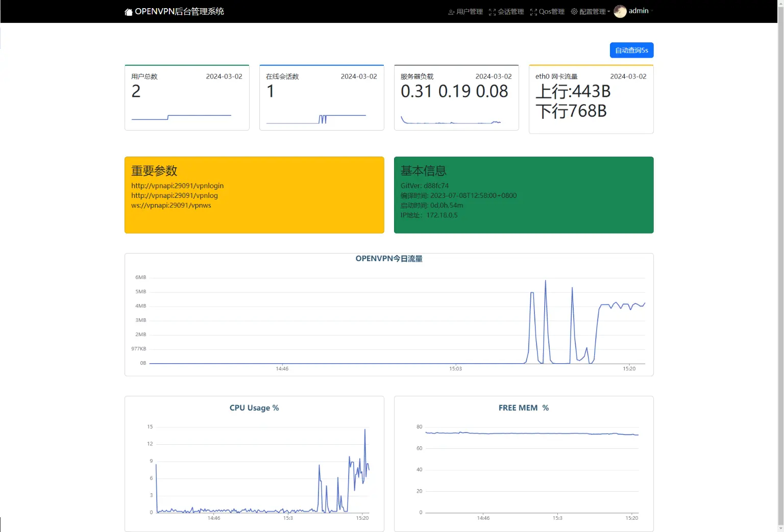
Task: Click the 15:03 label on traffic chart
Action: pyautogui.click(x=455, y=369)
